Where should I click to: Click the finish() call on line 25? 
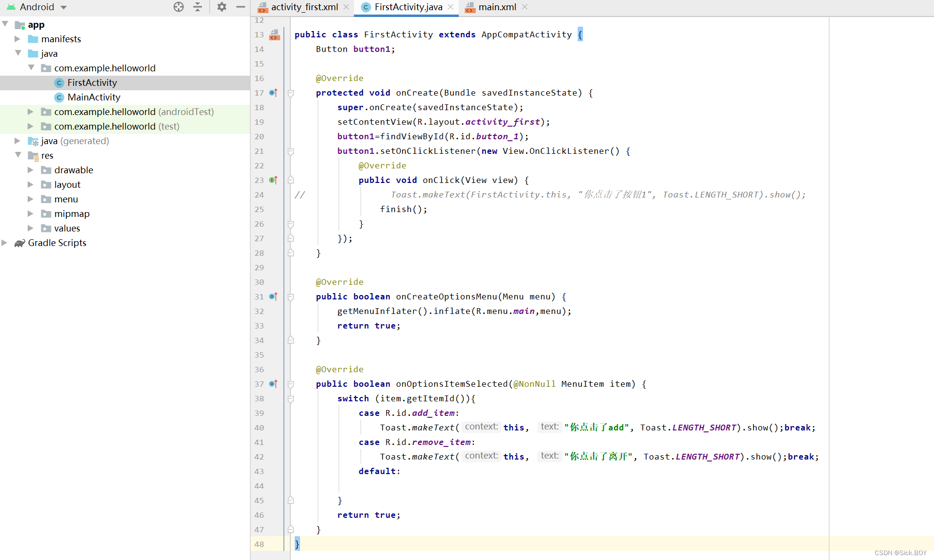click(403, 209)
